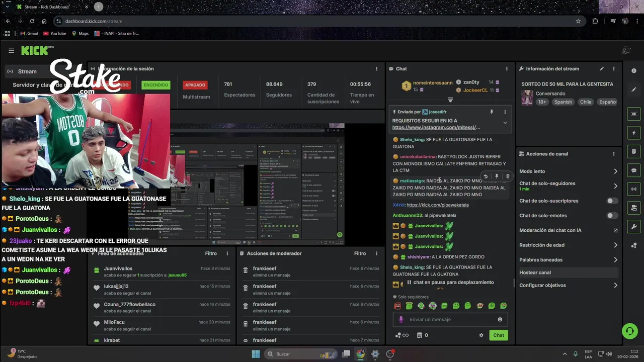Pin matiasstgo's message with the pin icon
The width and height of the screenshot is (644, 362).
(x=497, y=176)
